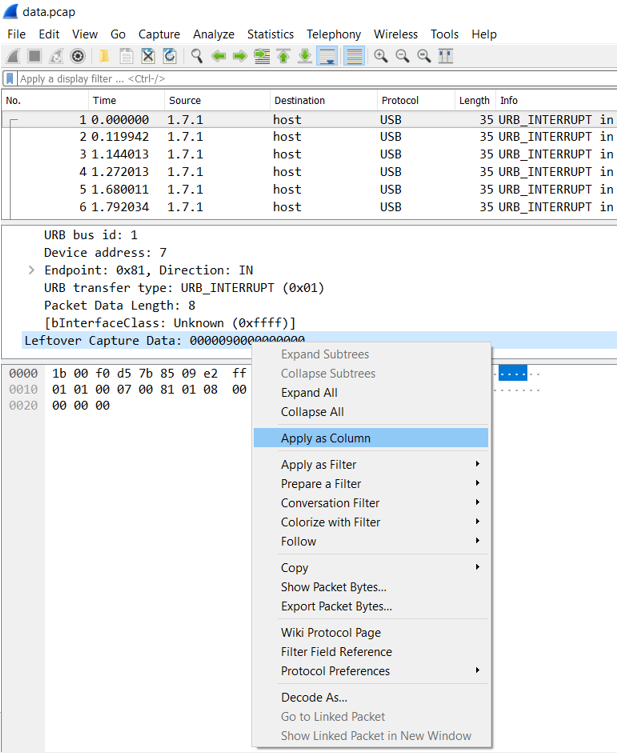This screenshot has height=753, width=617.
Task: Go forward with the green right arrow
Action: tap(240, 56)
